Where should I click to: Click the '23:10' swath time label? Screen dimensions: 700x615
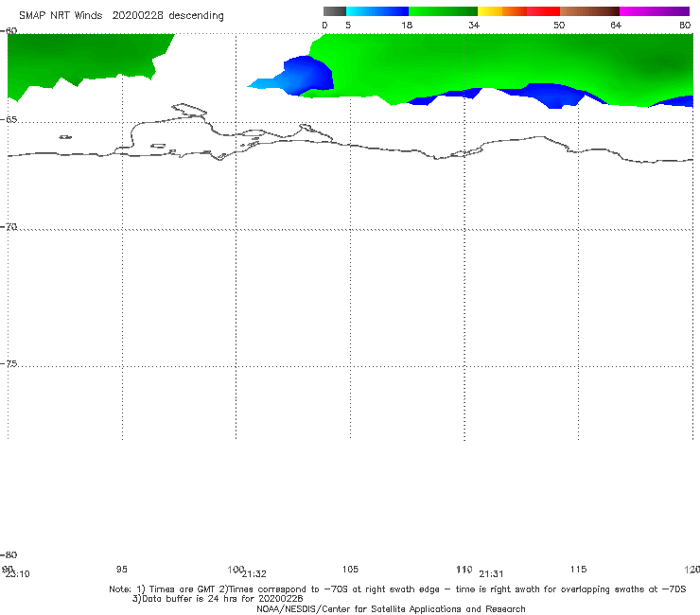pyautogui.click(x=18, y=574)
